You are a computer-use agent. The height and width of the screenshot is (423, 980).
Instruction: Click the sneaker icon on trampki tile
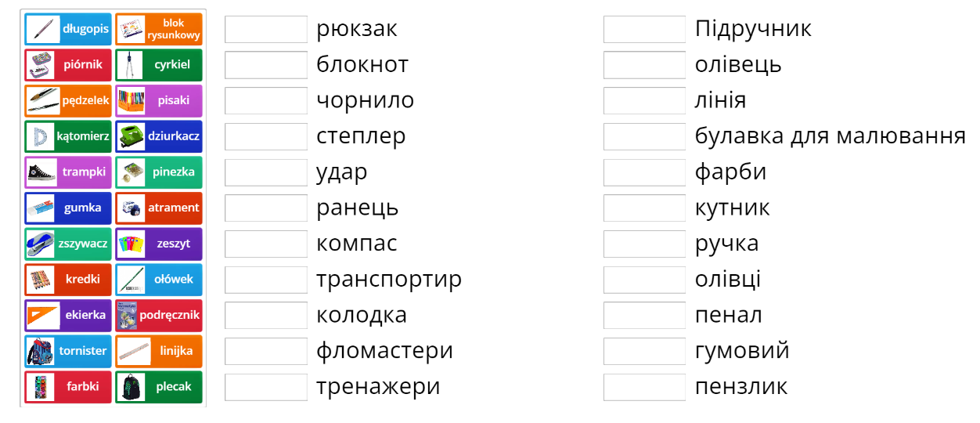click(x=39, y=172)
